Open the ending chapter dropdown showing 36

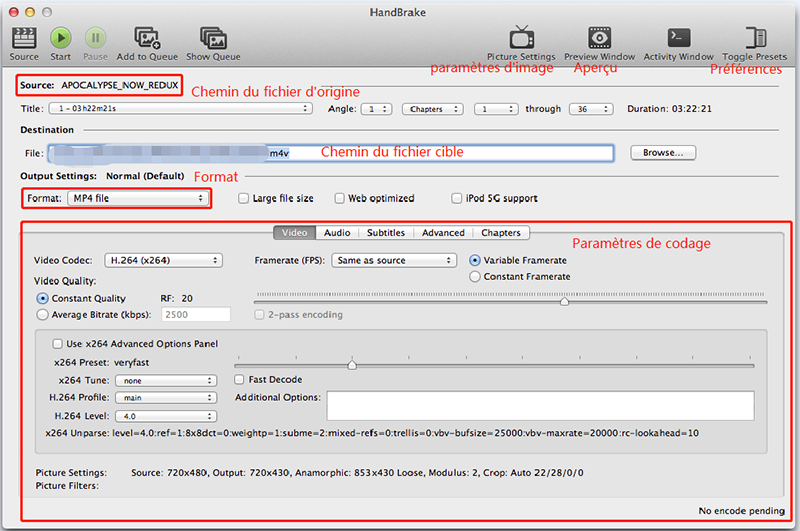click(591, 109)
